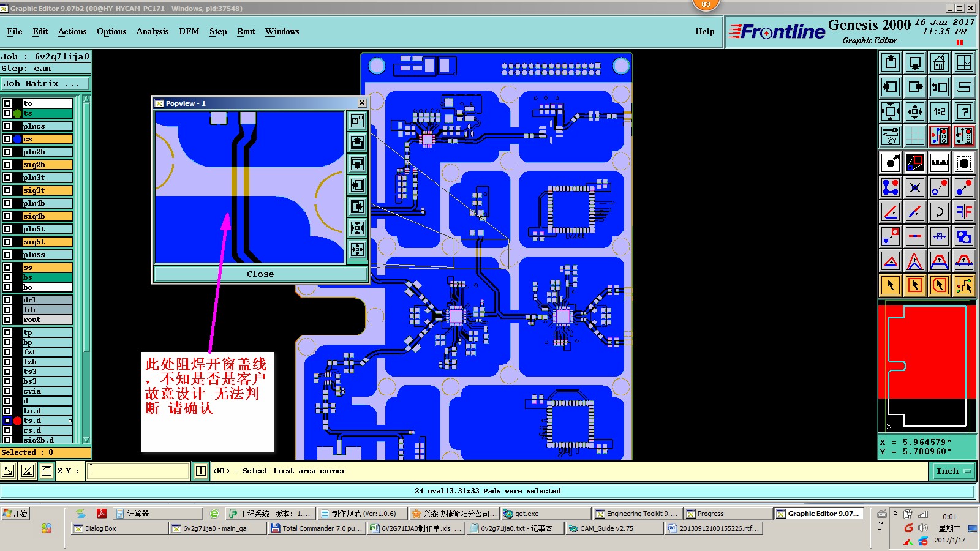980x551 pixels.
Task: Click the previous view undo-zoom icon
Action: 939,87
